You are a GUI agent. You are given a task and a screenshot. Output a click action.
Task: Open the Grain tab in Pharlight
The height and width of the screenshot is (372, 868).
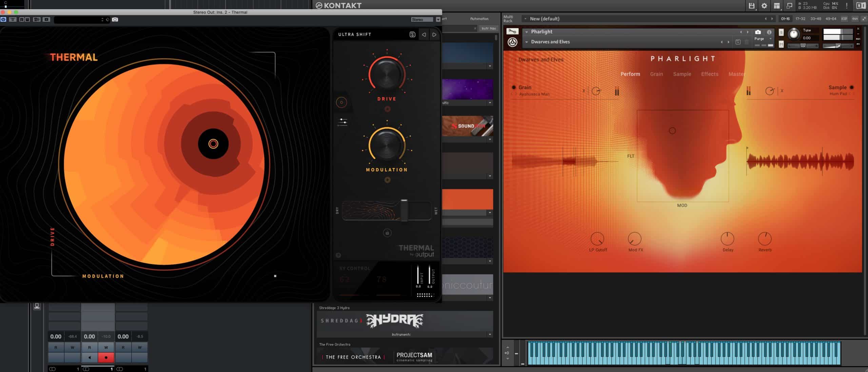tap(656, 74)
